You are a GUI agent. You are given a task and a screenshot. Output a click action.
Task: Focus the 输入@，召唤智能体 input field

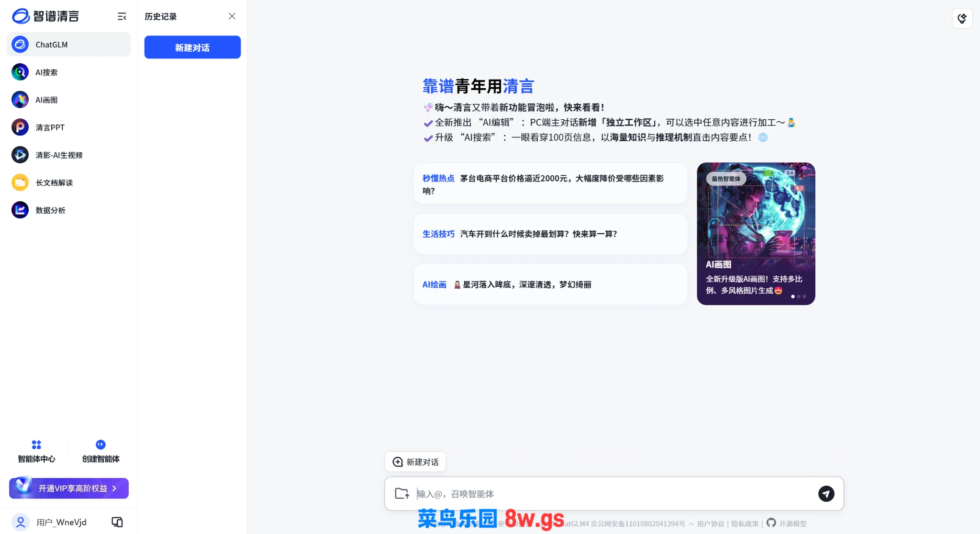(x=614, y=494)
